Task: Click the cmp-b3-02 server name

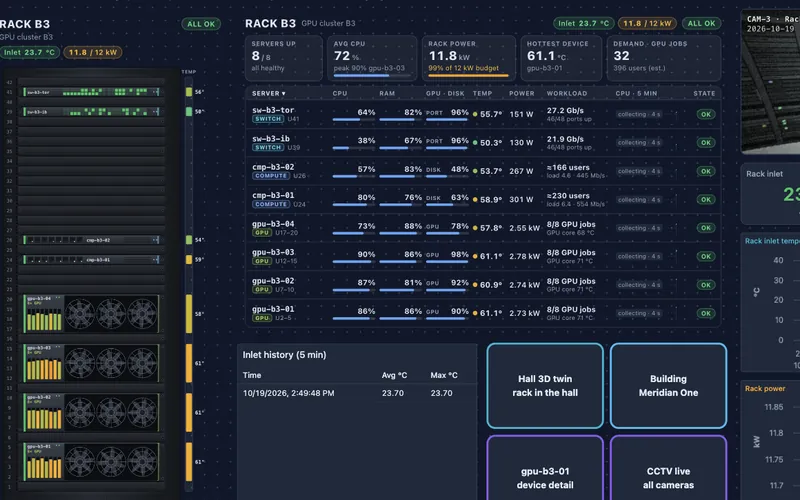Action: pos(273,167)
